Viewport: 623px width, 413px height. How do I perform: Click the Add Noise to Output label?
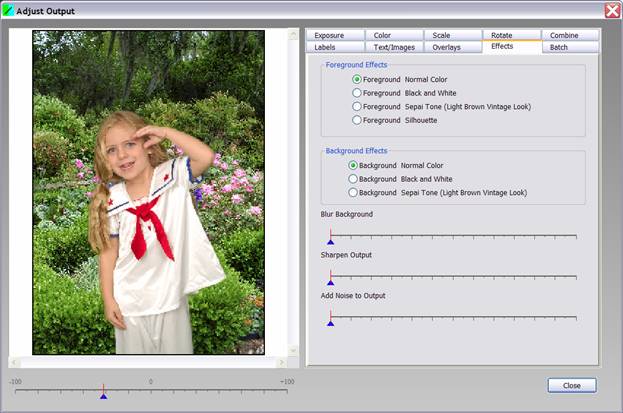pos(353,296)
